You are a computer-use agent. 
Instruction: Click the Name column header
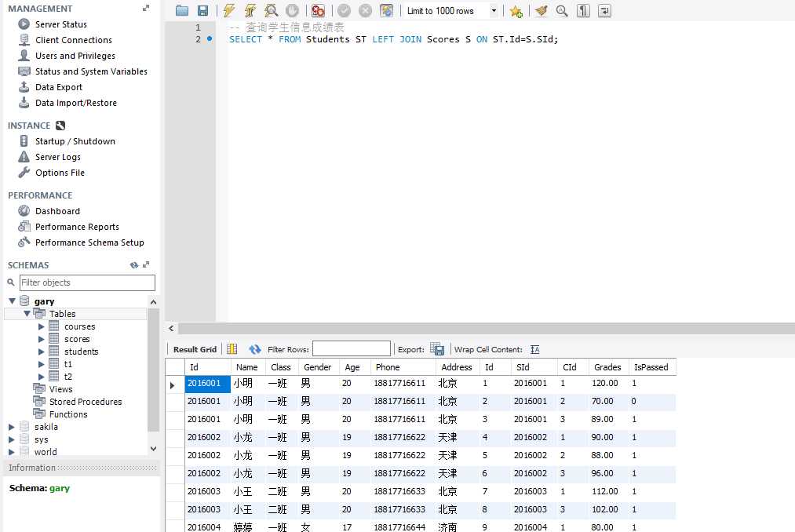tap(247, 367)
